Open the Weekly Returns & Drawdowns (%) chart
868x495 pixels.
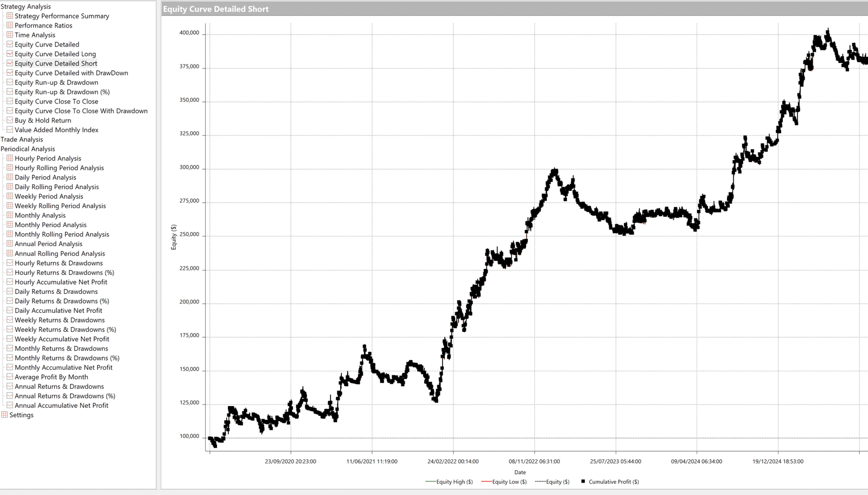tap(65, 330)
